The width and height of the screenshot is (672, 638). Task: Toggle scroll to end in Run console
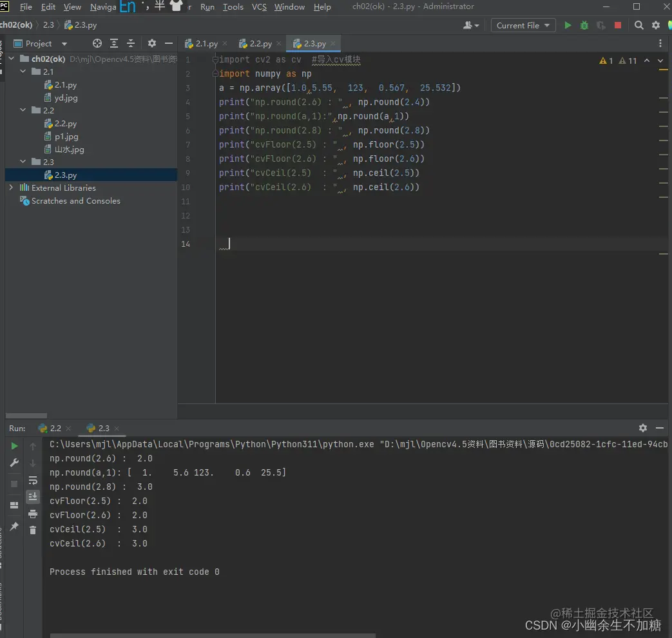click(33, 497)
